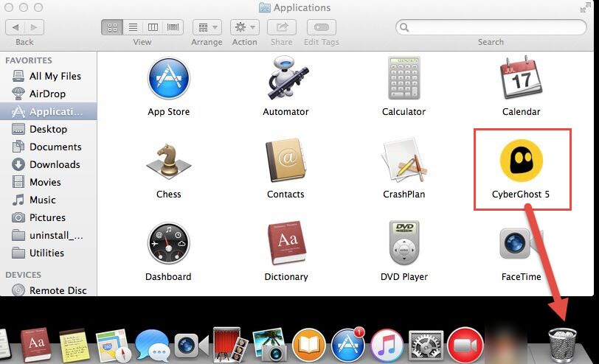Open FaceTime camera icon in the Dock
This screenshot has height=364, width=599.
tap(192, 346)
